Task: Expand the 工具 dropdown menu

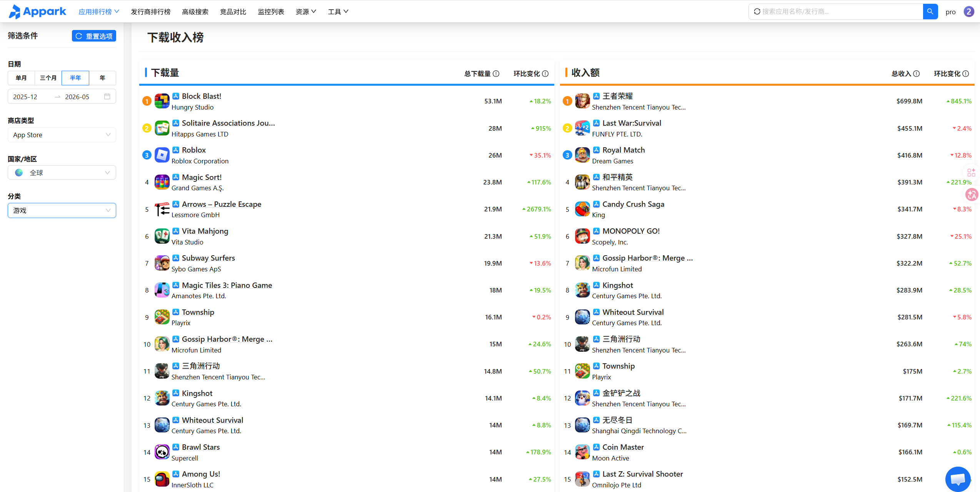Action: click(x=338, y=12)
